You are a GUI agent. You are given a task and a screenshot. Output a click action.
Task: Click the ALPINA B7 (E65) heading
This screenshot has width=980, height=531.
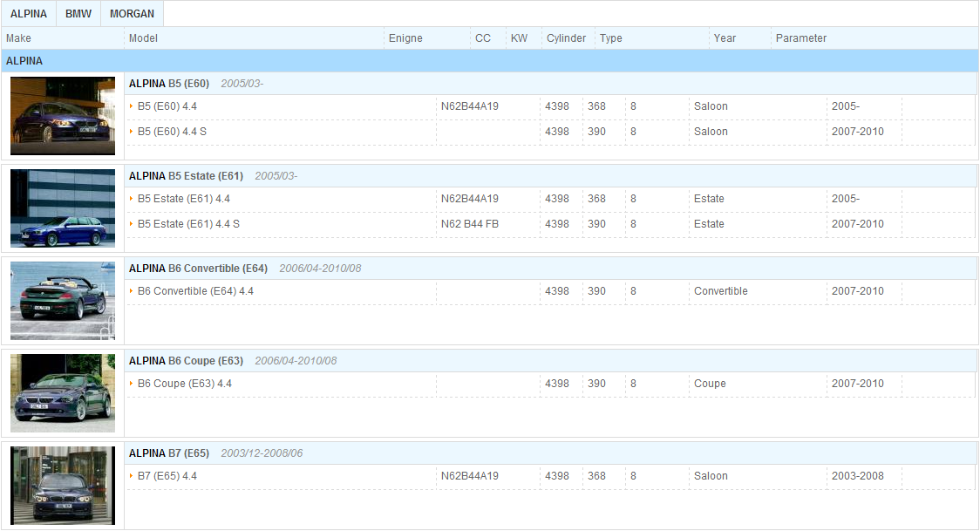pyautogui.click(x=169, y=453)
